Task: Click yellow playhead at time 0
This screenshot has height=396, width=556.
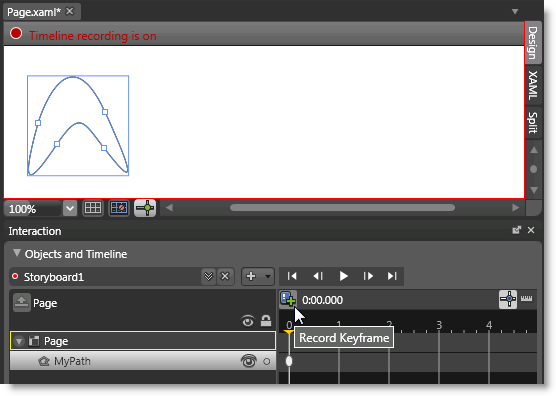Action: click(x=289, y=332)
